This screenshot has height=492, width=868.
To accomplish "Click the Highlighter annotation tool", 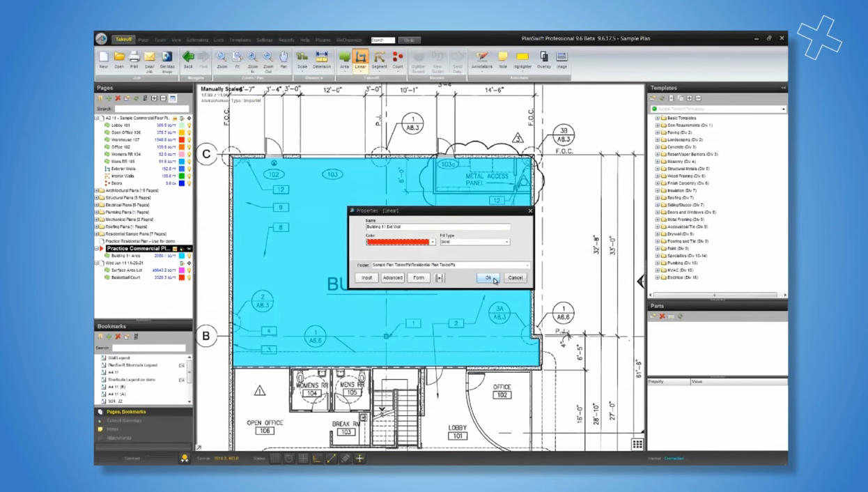I will pyautogui.click(x=522, y=60).
